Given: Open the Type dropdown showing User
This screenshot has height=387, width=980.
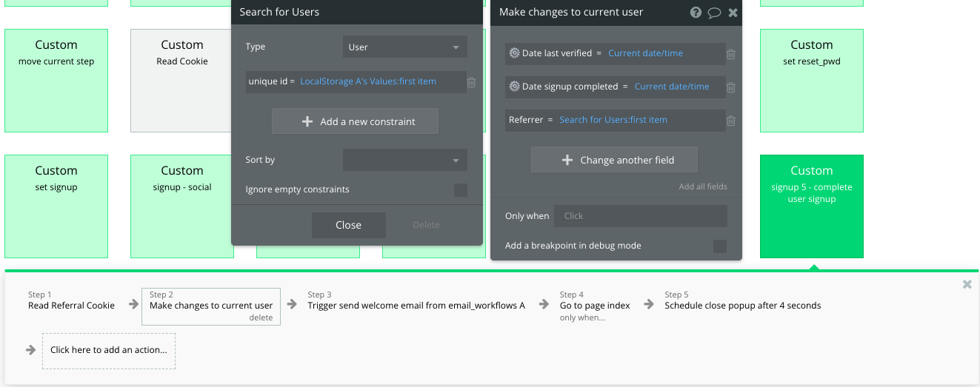Looking at the screenshot, I should click(404, 47).
